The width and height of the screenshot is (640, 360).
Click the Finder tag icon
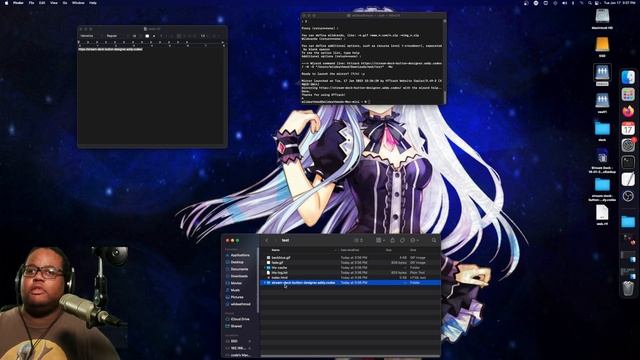(402, 240)
